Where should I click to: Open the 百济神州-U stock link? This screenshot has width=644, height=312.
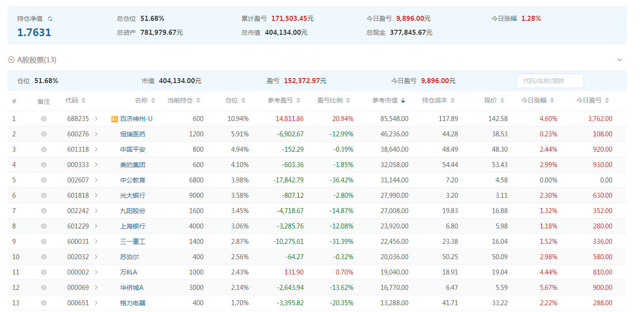136,119
